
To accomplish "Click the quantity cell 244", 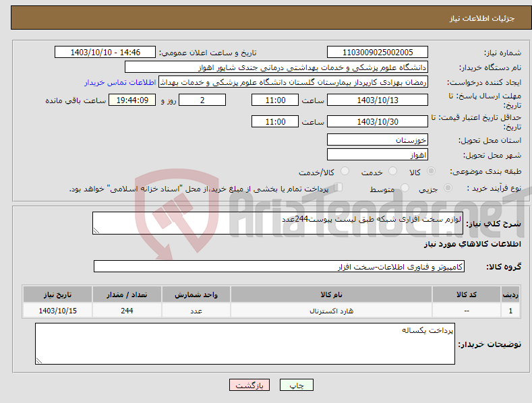I will 127,311.
